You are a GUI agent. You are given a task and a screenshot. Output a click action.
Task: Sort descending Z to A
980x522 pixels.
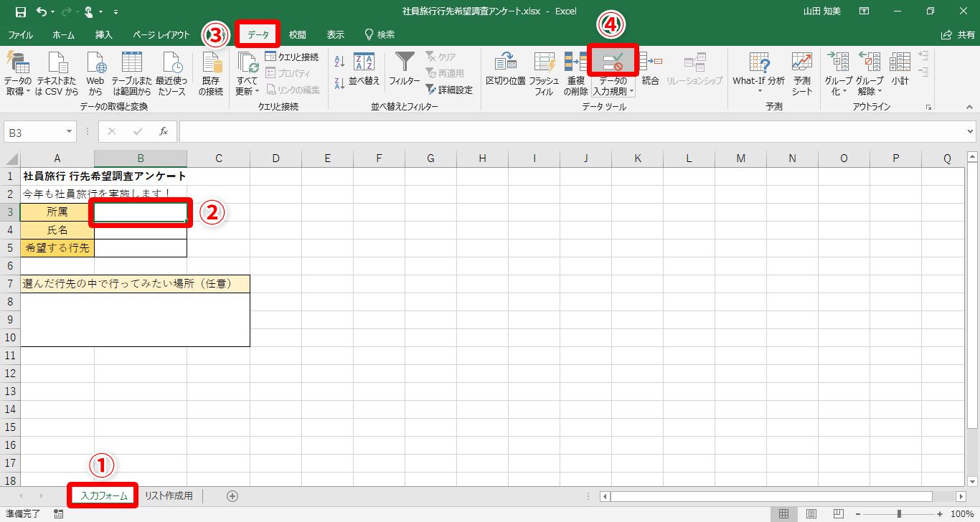340,82
